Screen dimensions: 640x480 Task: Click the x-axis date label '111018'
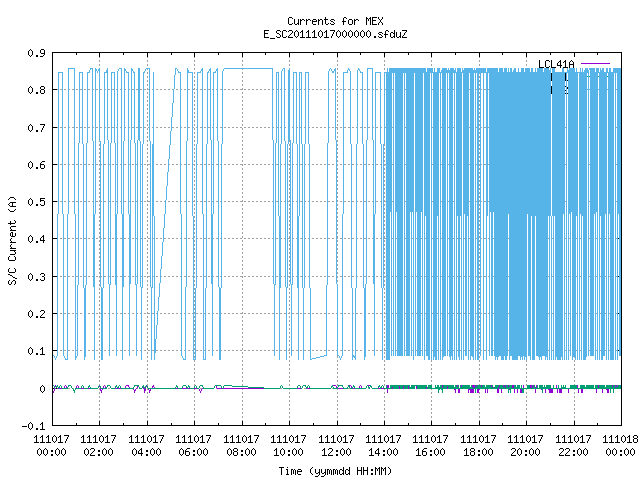(620, 439)
